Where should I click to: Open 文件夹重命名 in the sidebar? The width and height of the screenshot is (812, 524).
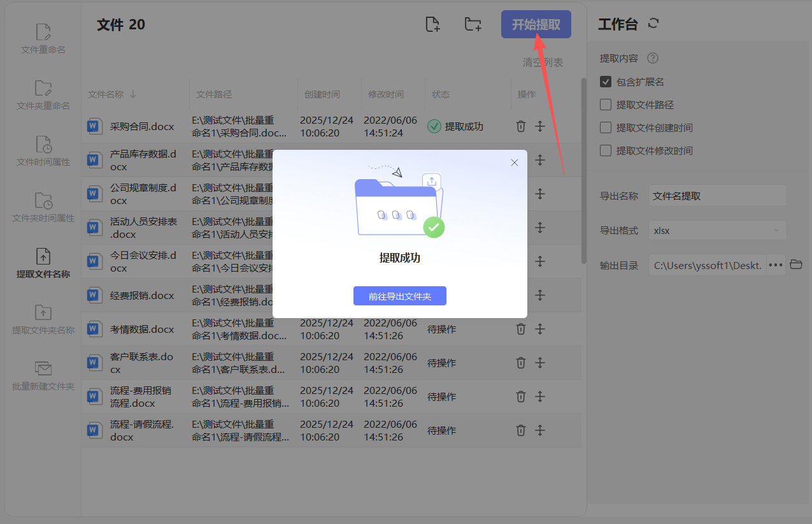(x=43, y=95)
